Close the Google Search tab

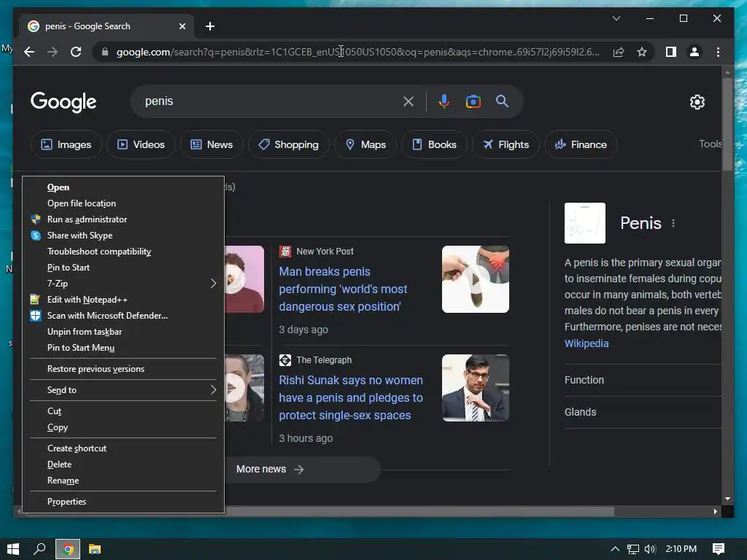182,26
